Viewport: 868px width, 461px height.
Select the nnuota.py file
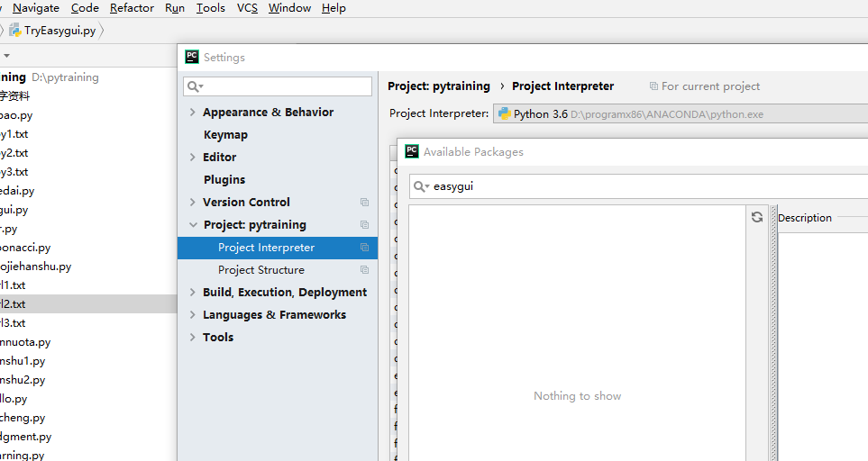(25, 342)
